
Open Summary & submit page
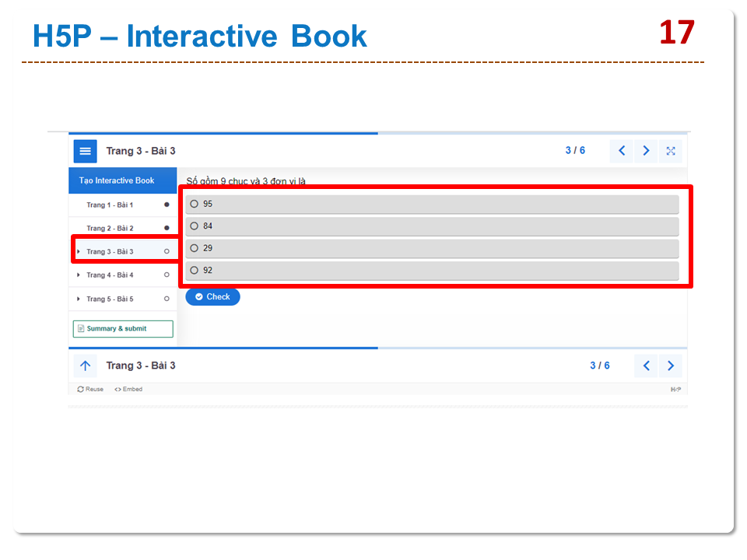tap(122, 329)
